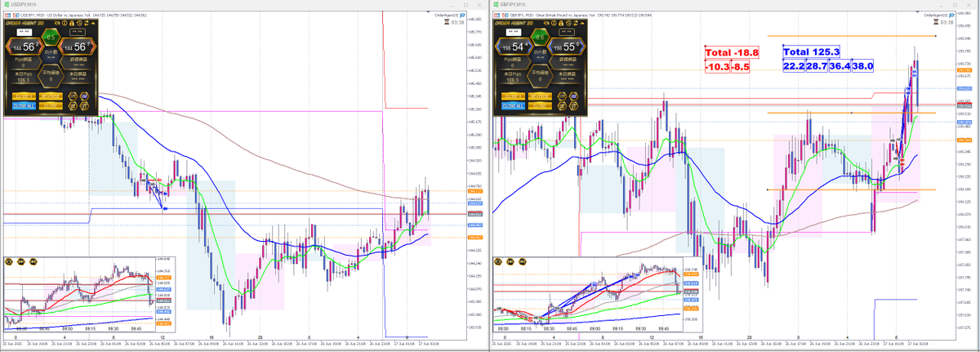Open the info icon in GBPJPY Order Agent header
This screenshot has height=352, width=980.
tap(554, 23)
